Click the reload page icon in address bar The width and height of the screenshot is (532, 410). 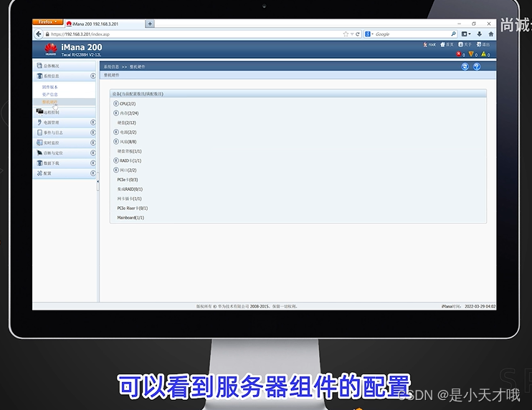tap(357, 34)
